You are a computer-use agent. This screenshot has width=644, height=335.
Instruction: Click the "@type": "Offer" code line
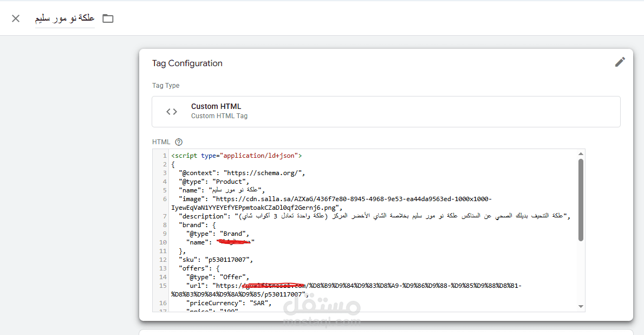pos(218,277)
